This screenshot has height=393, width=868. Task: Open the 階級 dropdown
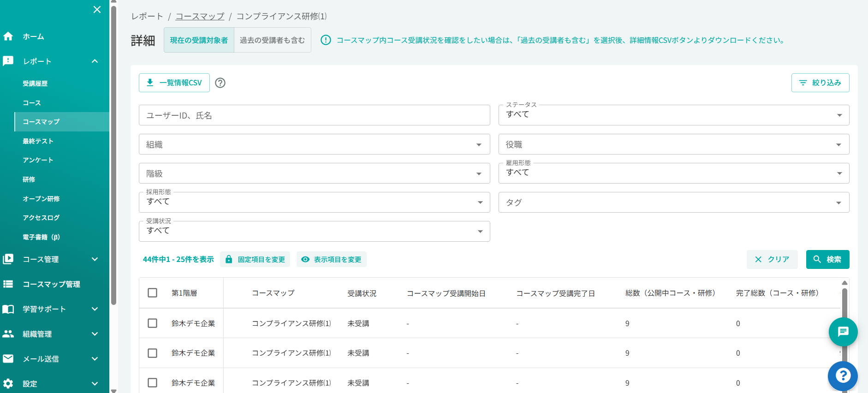[x=314, y=173]
